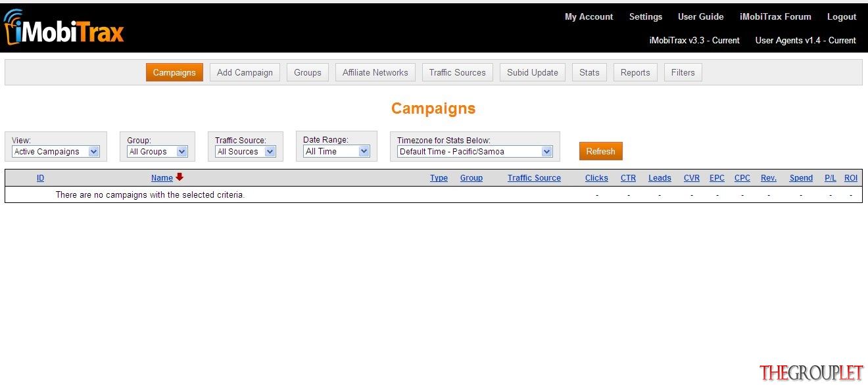Image resolution: width=868 pixels, height=385 pixels.
Task: Open the Affiliate Networks tab
Action: pos(375,72)
